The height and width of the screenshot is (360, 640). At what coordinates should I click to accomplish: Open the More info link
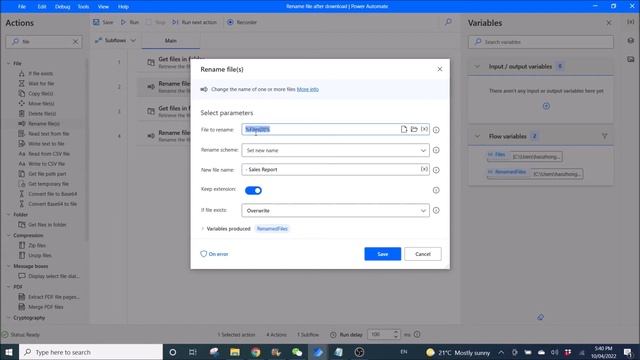tap(308, 89)
